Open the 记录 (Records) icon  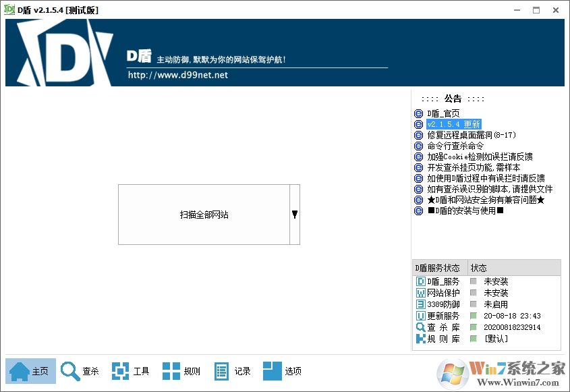point(223,370)
